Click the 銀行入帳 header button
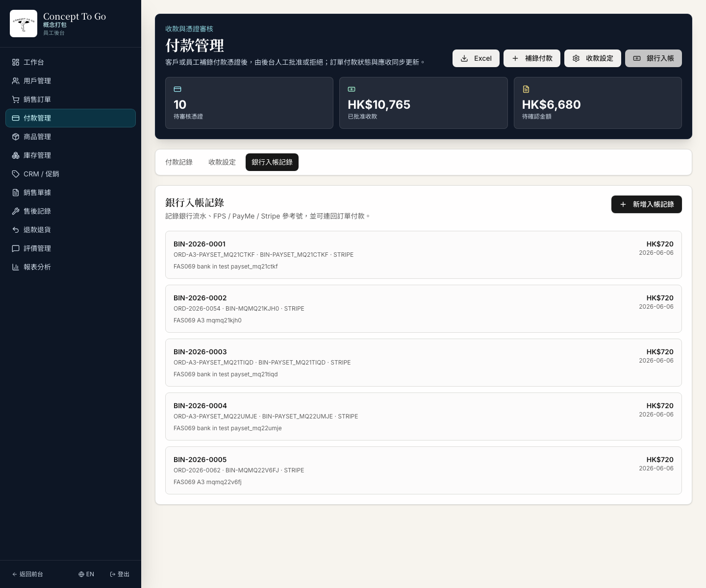Image resolution: width=706 pixels, height=588 pixels. pos(654,58)
